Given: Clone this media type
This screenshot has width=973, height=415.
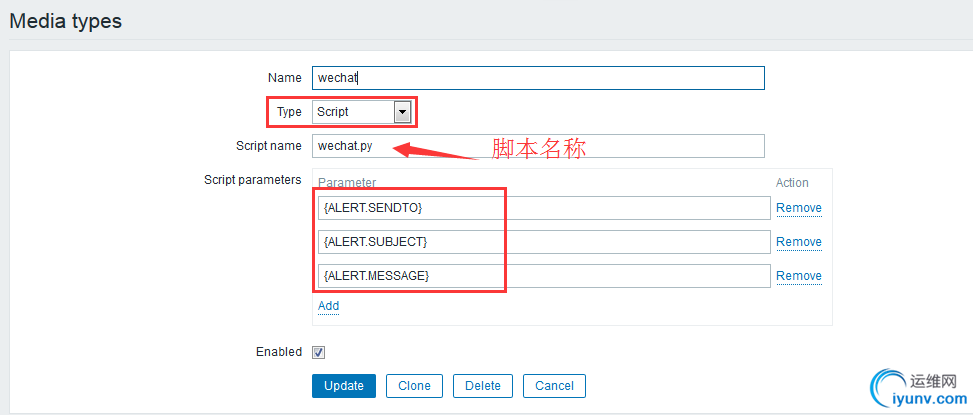Looking at the screenshot, I should pos(414,386).
